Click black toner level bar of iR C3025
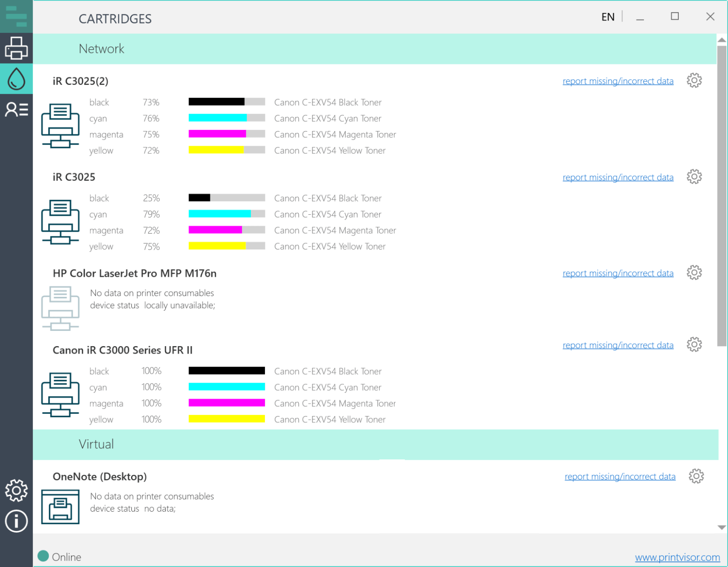The image size is (728, 567). 226,198
